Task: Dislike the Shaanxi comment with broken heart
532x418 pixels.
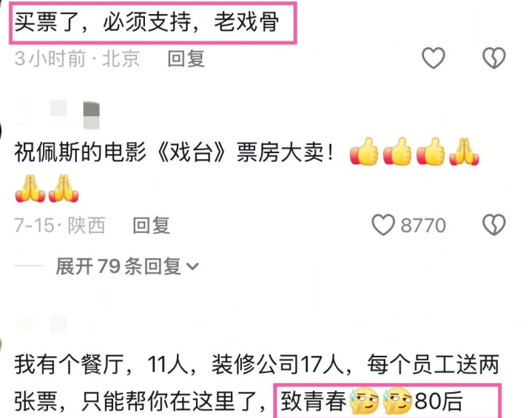Action: (494, 225)
